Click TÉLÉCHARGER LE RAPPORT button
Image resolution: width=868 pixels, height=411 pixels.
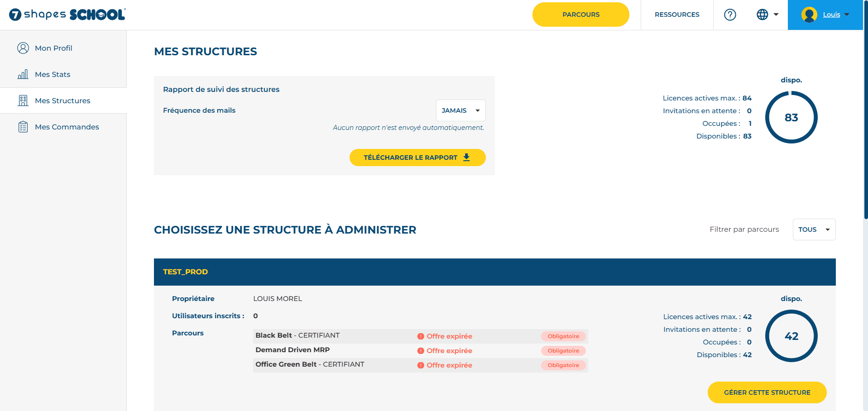417,158
